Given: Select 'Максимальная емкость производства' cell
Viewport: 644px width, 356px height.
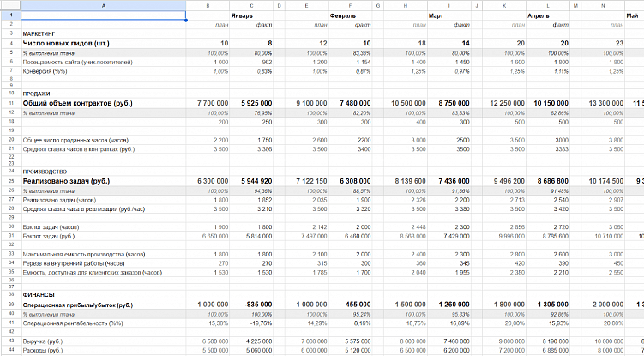Looking at the screenshot, I should pyautogui.click(x=104, y=255).
